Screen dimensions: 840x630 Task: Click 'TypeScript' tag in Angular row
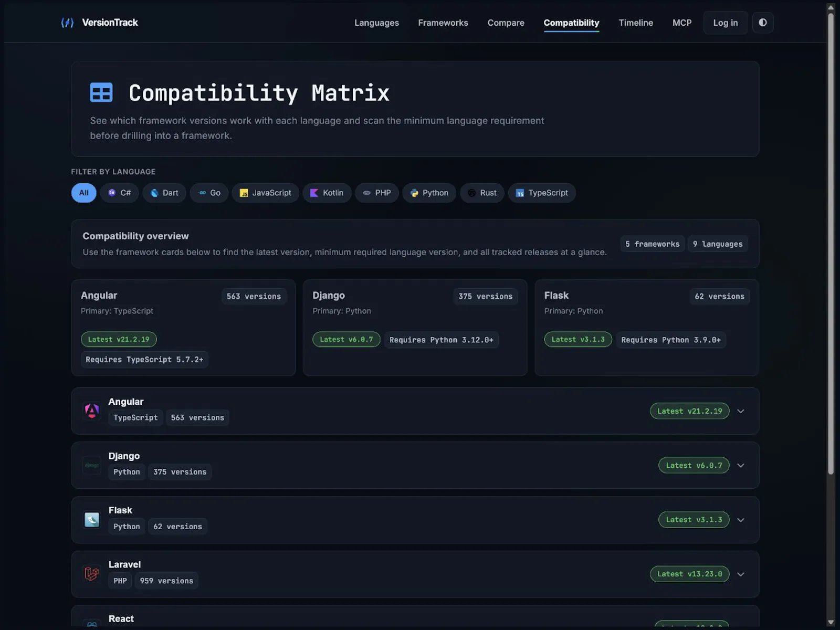135,417
